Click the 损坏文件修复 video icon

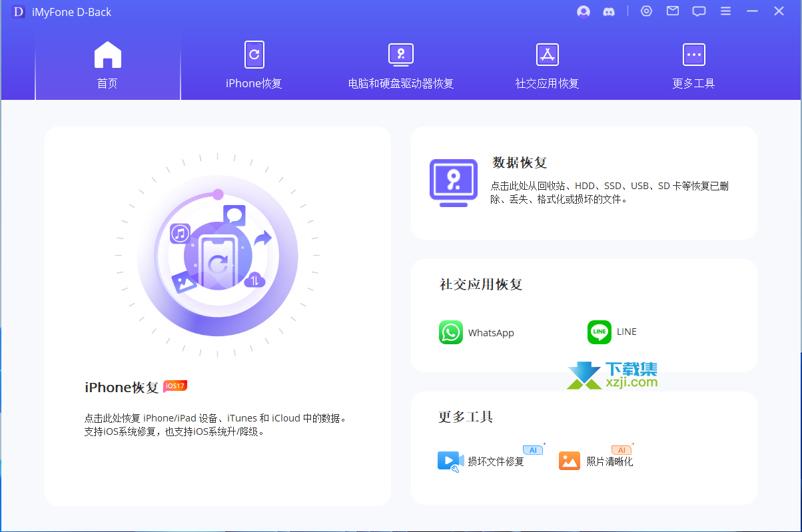pos(451,461)
